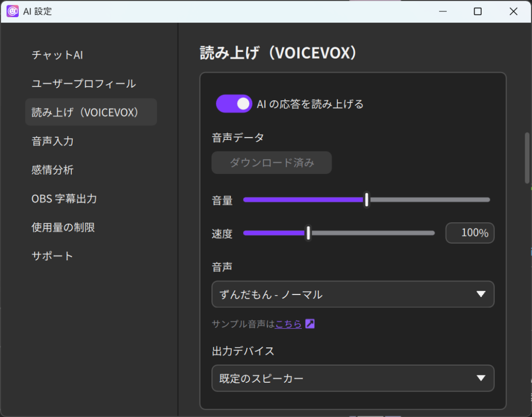The image size is (532, 417).
Task: Open 使用量の制限 section
Action: pos(63,227)
